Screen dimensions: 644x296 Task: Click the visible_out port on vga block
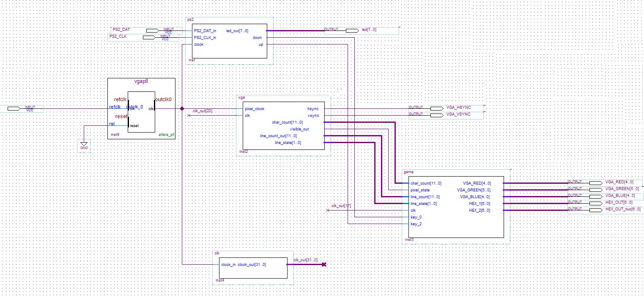[299, 129]
